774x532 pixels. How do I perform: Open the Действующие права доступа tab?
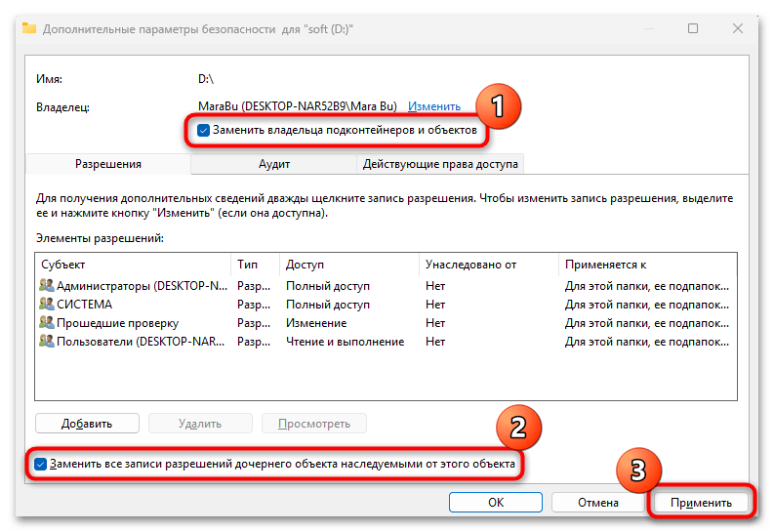pyautogui.click(x=440, y=164)
